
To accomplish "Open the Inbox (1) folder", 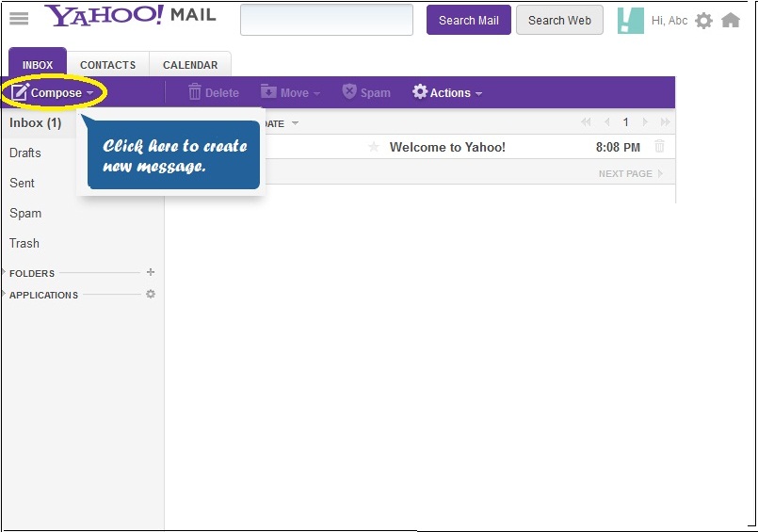I will (35, 122).
